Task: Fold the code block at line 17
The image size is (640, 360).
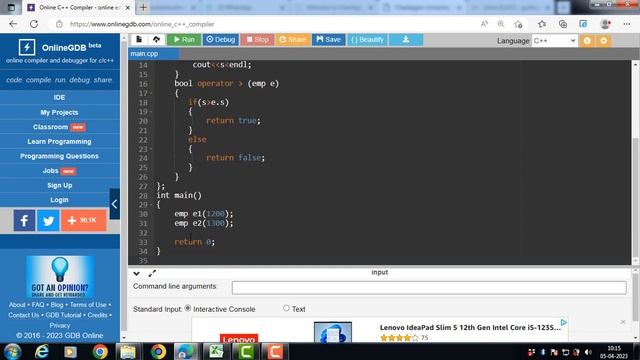Action: point(151,93)
